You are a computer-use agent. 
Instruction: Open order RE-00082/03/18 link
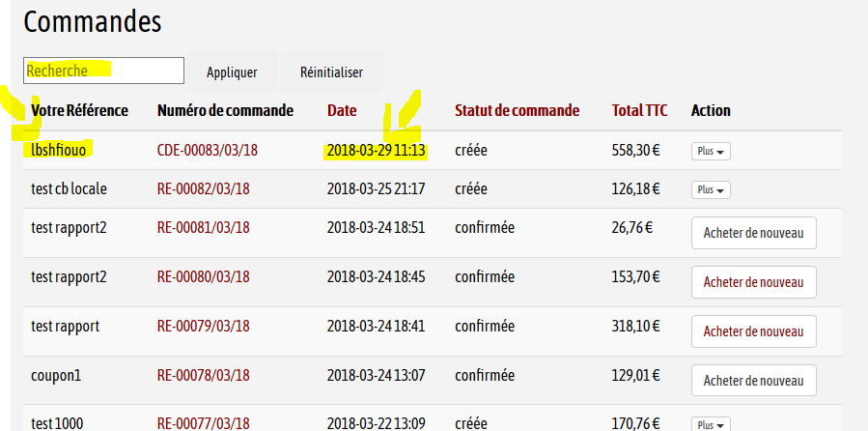(x=203, y=188)
